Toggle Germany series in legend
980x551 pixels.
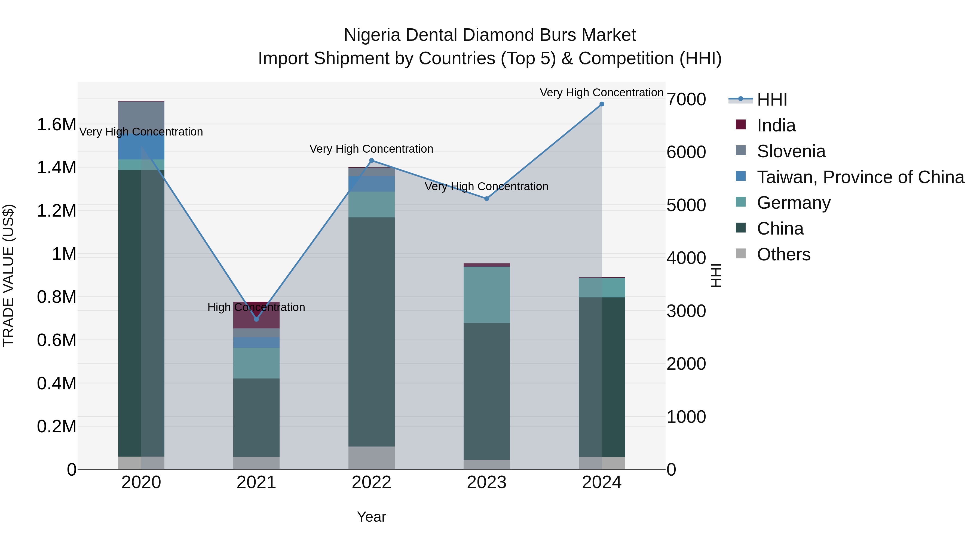pyautogui.click(x=783, y=203)
